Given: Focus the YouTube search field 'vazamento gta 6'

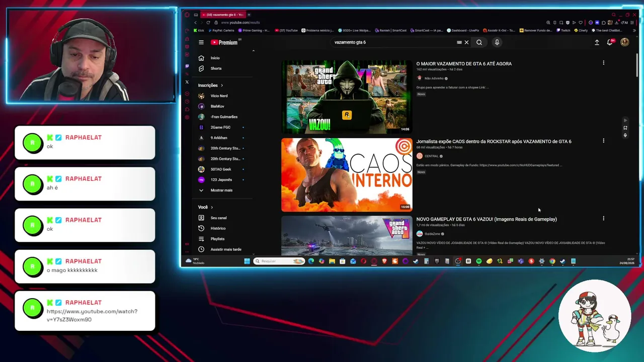Looking at the screenshot, I should 392,42.
